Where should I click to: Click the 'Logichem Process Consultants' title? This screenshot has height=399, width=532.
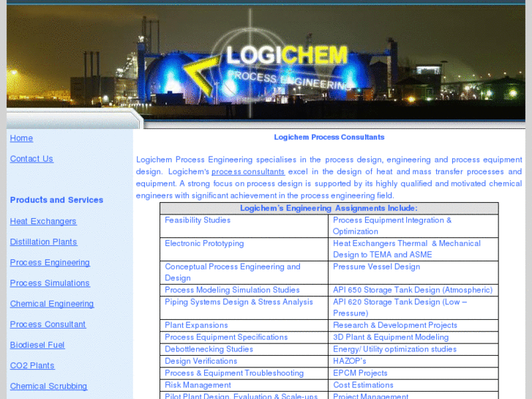click(329, 137)
